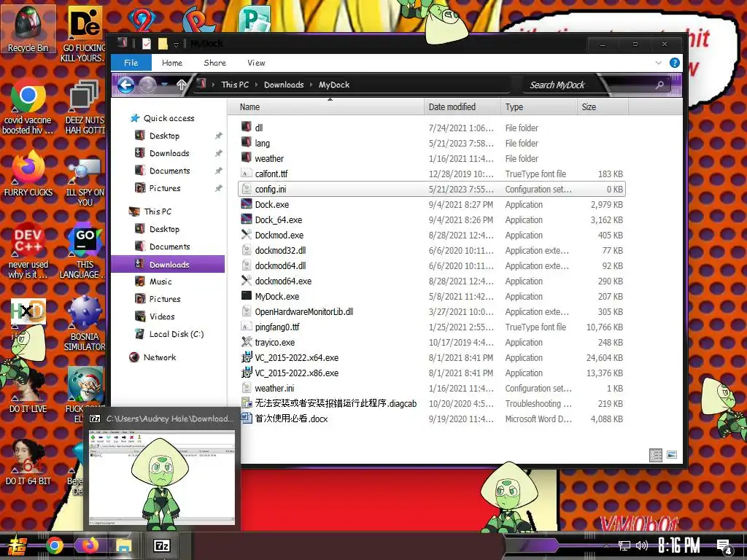Click Chrome icon in the taskbar

tap(54, 545)
